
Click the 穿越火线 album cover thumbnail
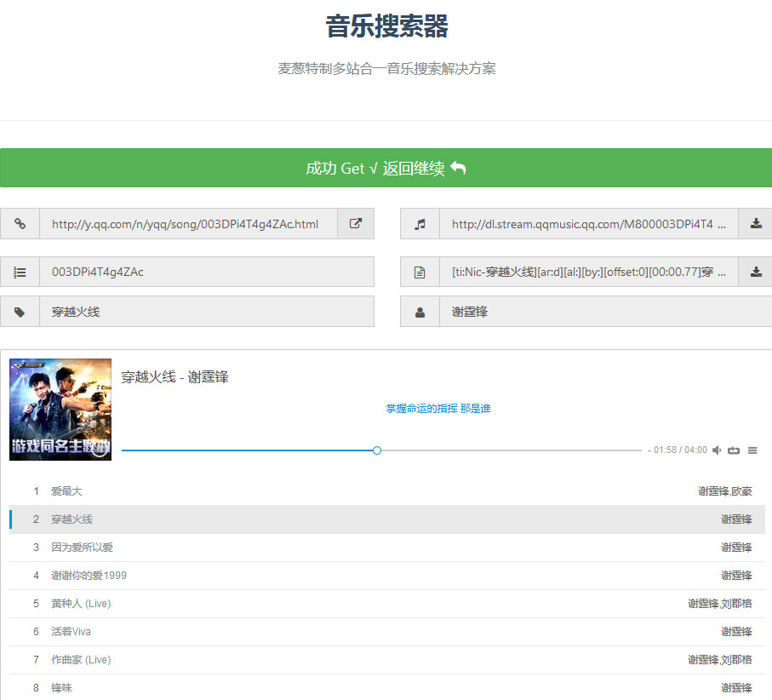click(60, 409)
